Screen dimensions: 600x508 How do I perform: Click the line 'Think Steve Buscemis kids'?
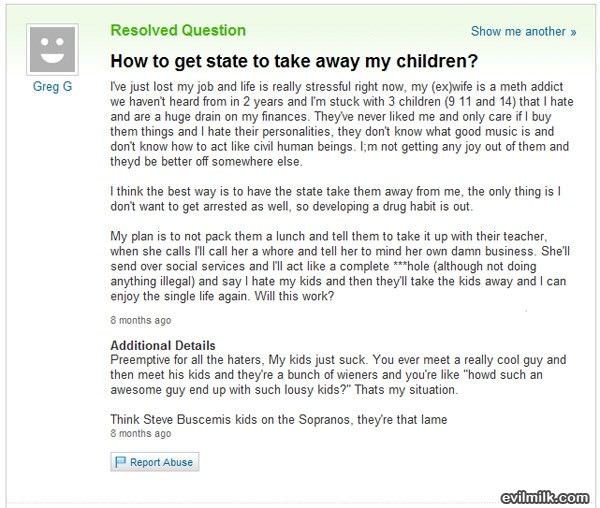coord(279,419)
